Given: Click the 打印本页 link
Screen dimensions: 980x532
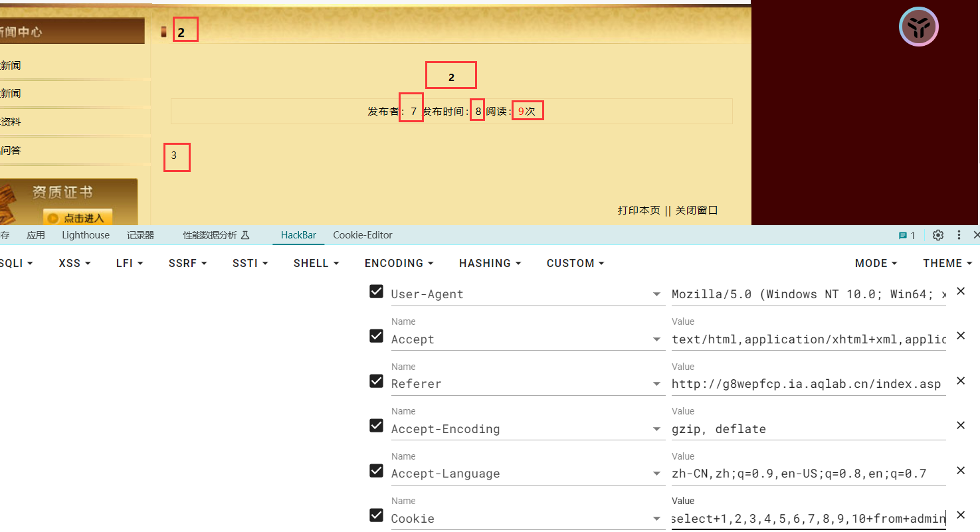Looking at the screenshot, I should pyautogui.click(x=638, y=211).
